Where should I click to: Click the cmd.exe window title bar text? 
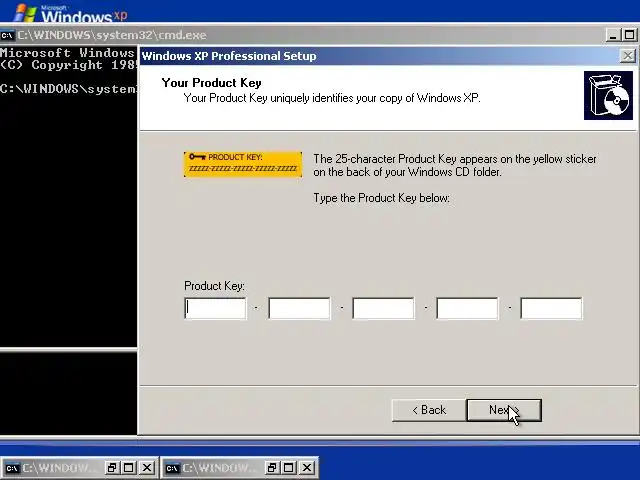click(111, 35)
